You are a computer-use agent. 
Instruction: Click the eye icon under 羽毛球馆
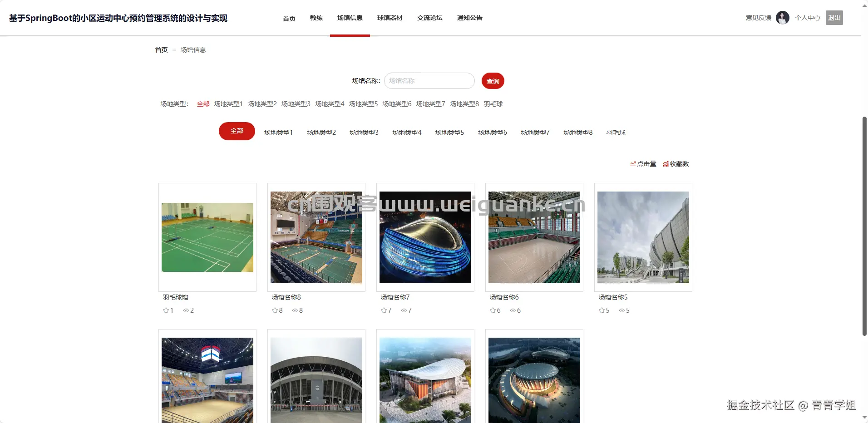186,310
